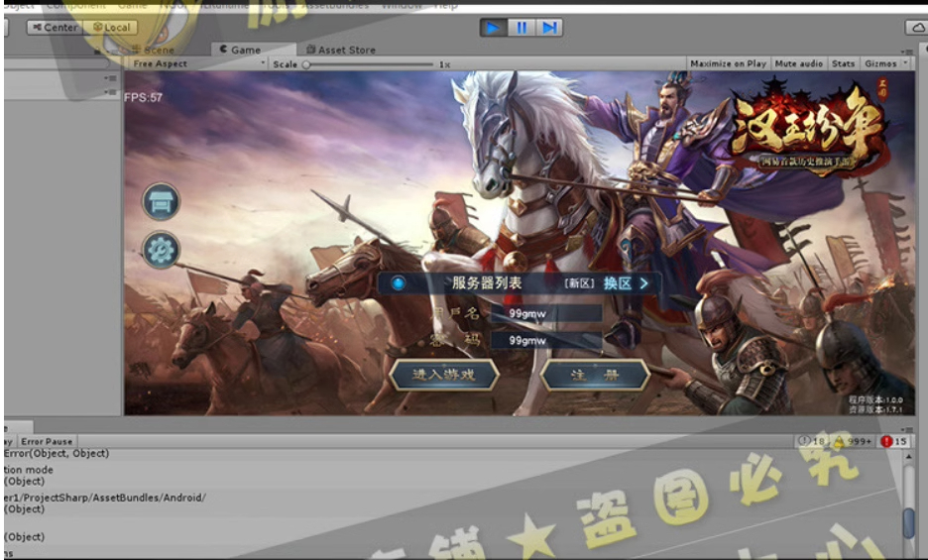Click the shop building icon in game
This screenshot has width=928, height=560.
click(x=161, y=202)
